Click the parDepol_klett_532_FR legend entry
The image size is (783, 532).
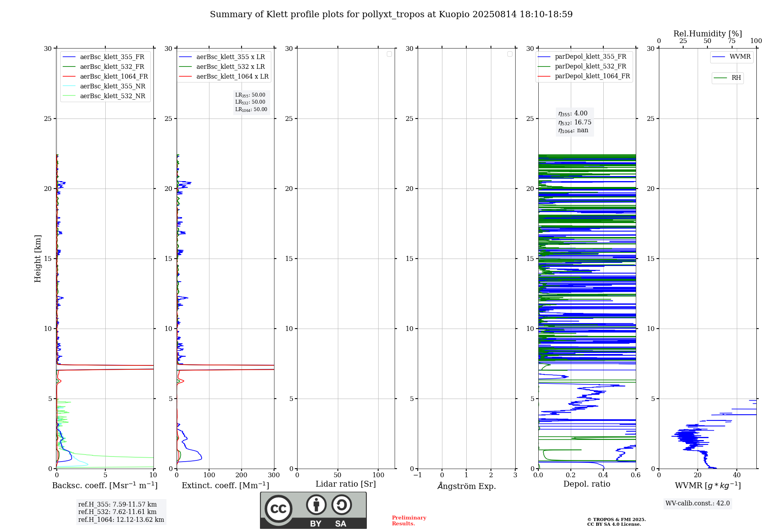pyautogui.click(x=582, y=66)
